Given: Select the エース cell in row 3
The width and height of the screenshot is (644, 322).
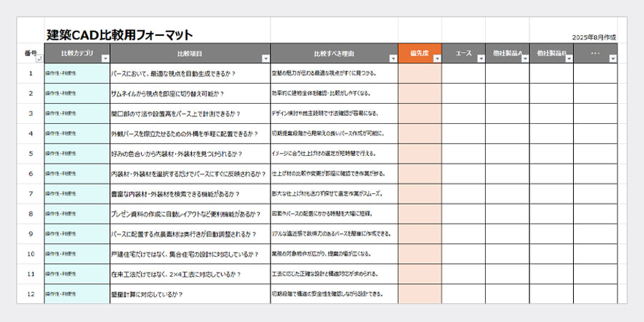Looking at the screenshot, I should click(463, 113).
